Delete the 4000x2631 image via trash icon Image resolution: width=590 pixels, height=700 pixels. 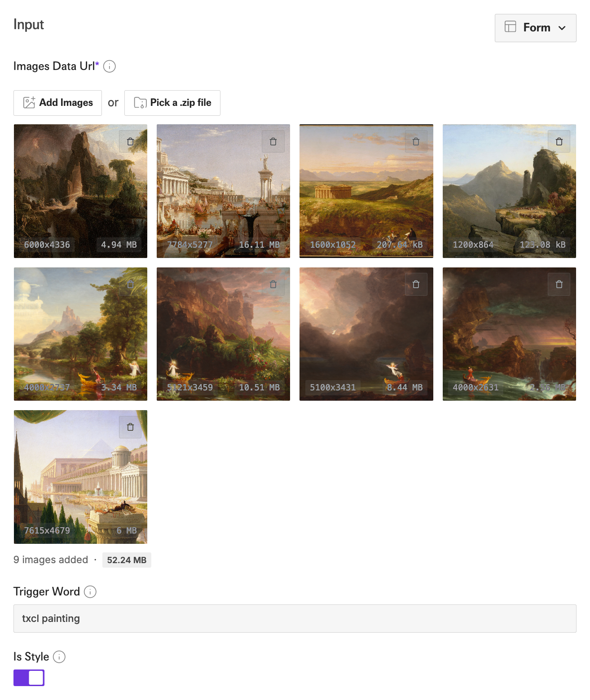(559, 284)
